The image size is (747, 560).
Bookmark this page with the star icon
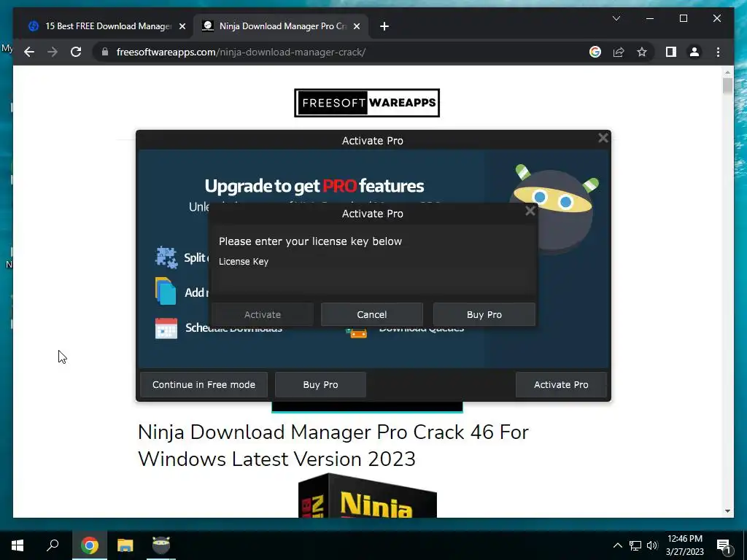[x=642, y=52]
